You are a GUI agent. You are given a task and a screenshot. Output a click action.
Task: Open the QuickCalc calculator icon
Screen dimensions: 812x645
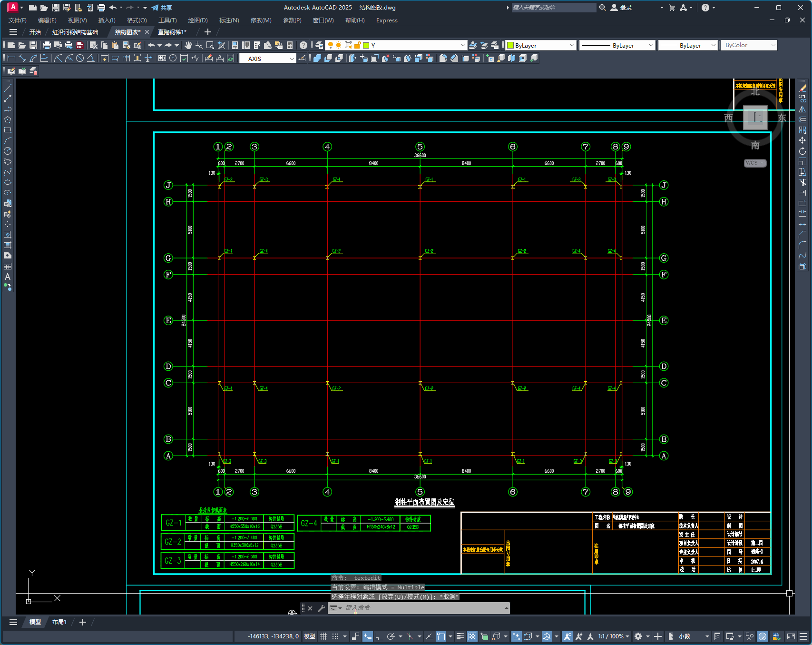tap(290, 45)
